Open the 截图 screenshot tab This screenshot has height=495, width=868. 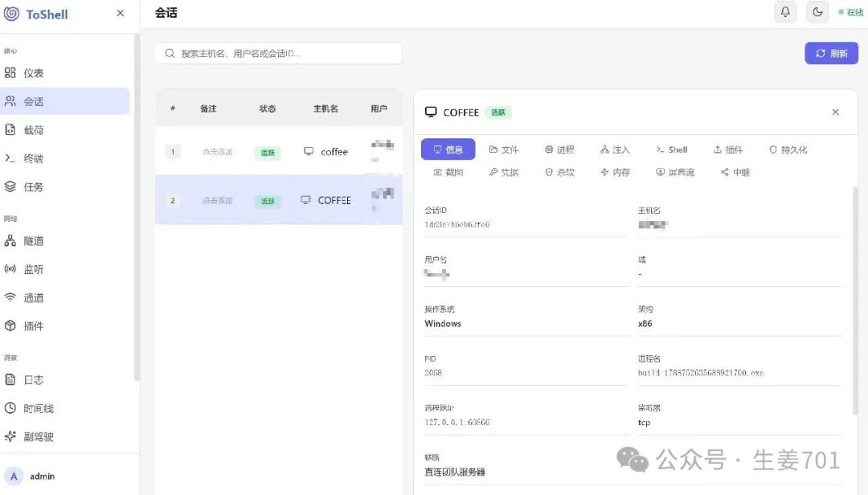pyautogui.click(x=448, y=172)
